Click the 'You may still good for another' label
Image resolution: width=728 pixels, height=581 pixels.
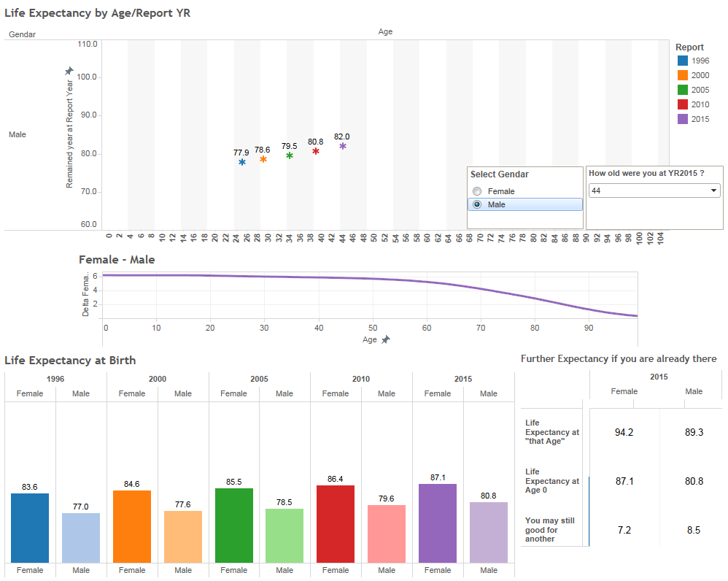pos(550,530)
